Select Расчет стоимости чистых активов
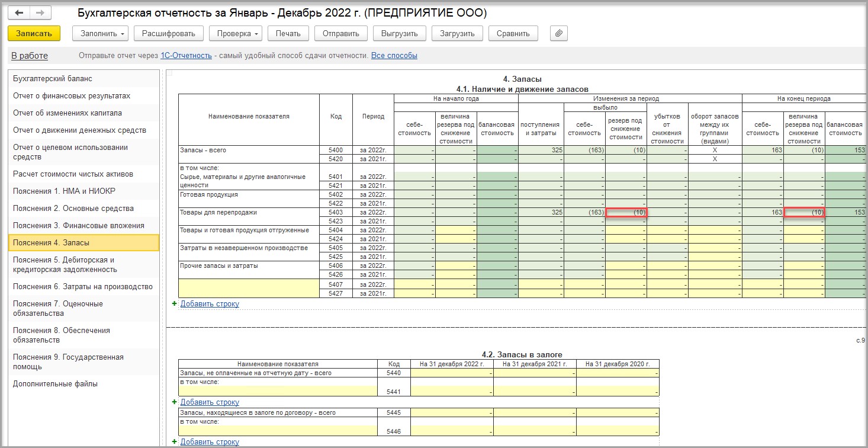Image resolution: width=868 pixels, height=448 pixels. (83, 174)
